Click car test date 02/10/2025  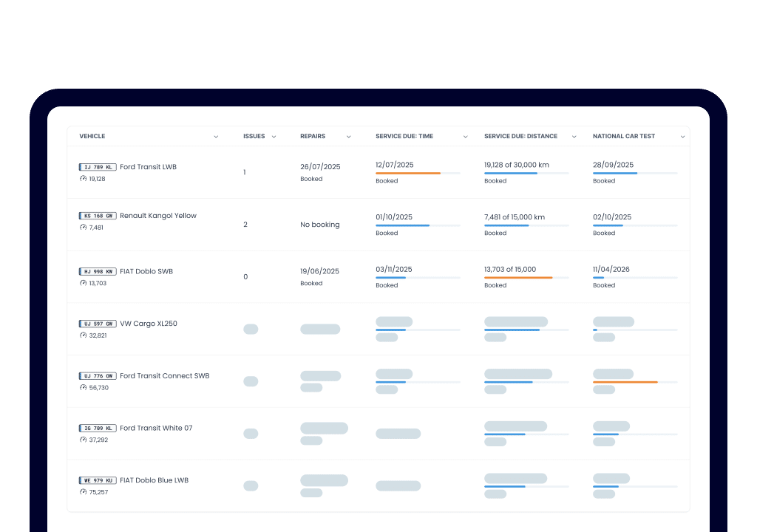[x=612, y=217]
